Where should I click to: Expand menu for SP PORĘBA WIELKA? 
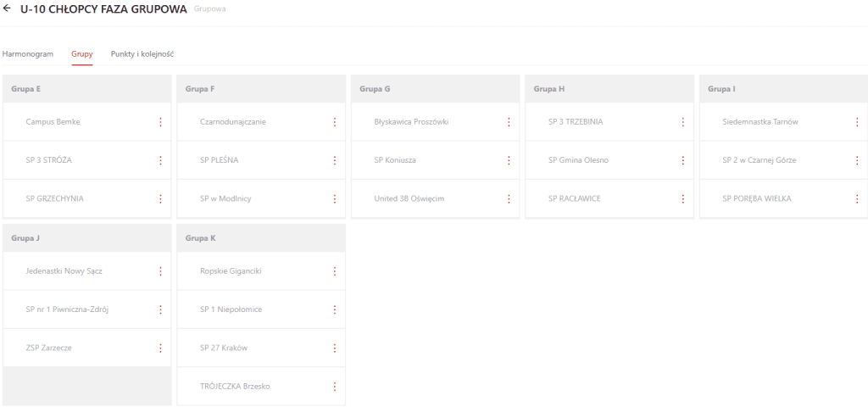tap(857, 199)
